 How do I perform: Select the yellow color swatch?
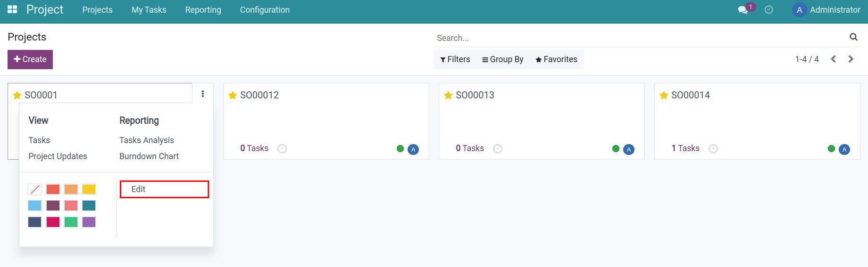(89, 189)
